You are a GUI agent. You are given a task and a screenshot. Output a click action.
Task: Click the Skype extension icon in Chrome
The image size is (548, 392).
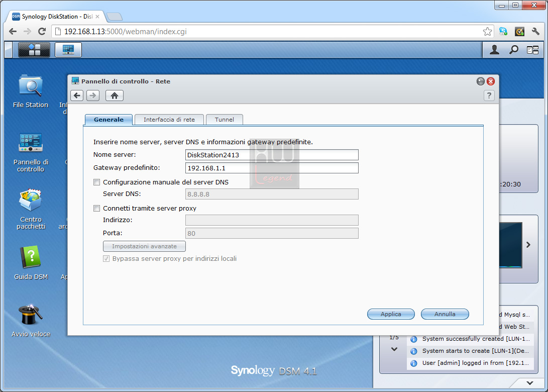(x=503, y=32)
